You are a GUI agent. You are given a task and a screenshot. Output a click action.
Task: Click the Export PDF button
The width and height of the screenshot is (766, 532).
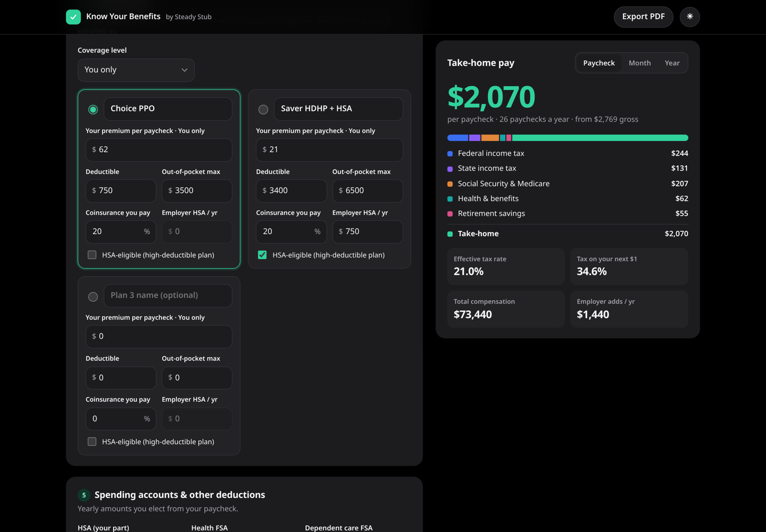pyautogui.click(x=643, y=16)
